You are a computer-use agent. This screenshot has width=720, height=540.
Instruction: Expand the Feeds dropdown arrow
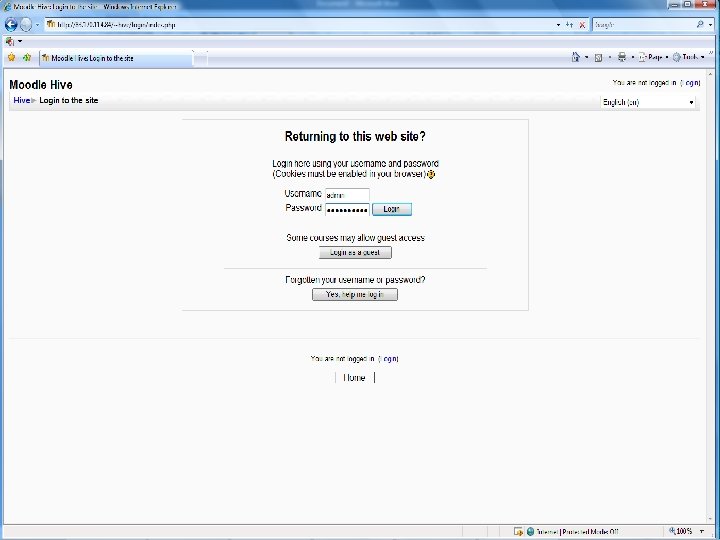609,57
